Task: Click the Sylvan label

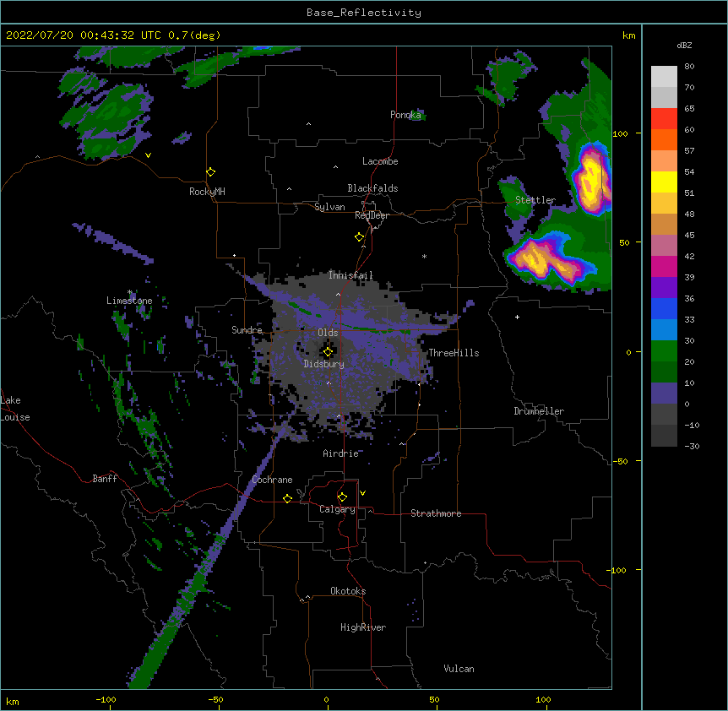Action: (329, 207)
